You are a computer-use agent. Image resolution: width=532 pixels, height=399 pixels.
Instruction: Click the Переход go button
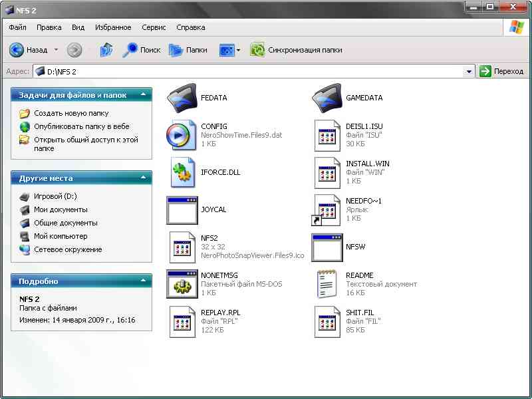pyautogui.click(x=501, y=71)
